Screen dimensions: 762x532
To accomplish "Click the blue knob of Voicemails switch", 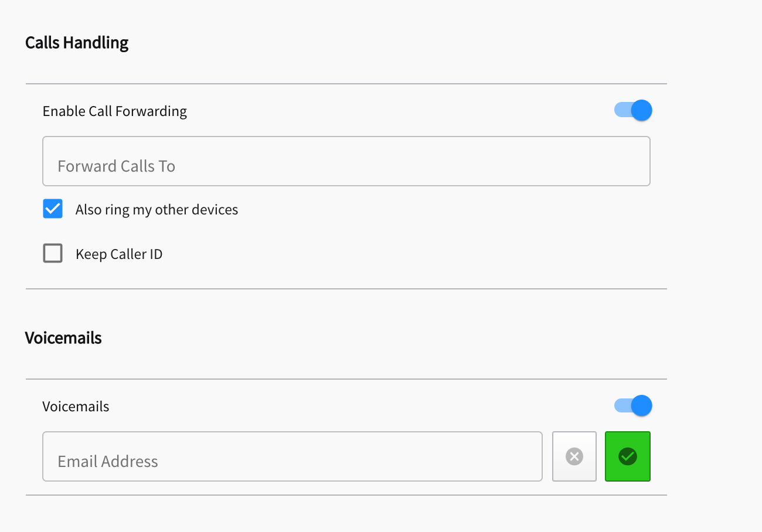I will 641,405.
